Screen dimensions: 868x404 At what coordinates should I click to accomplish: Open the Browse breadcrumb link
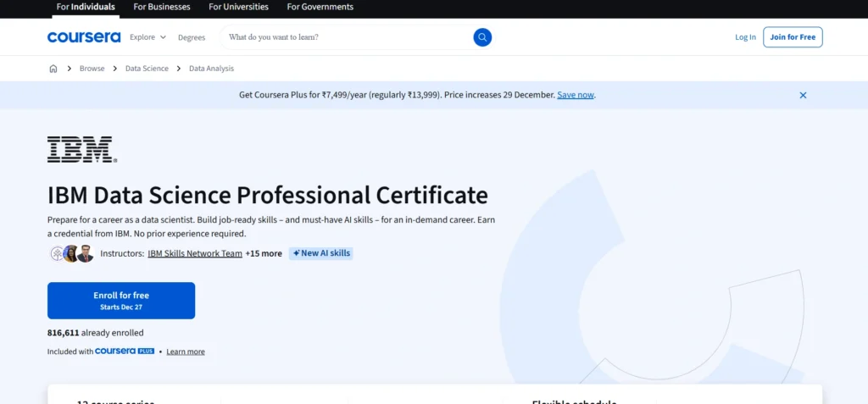coord(92,69)
